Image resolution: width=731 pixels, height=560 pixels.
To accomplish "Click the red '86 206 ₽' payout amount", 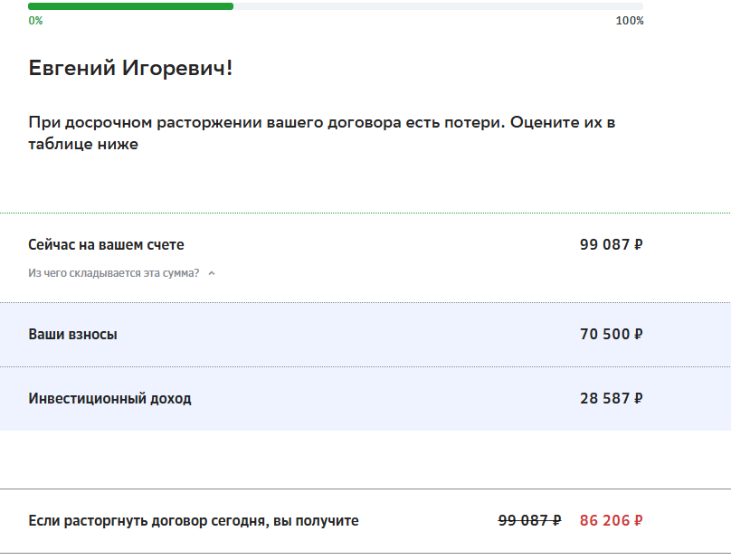I will click(x=612, y=520).
